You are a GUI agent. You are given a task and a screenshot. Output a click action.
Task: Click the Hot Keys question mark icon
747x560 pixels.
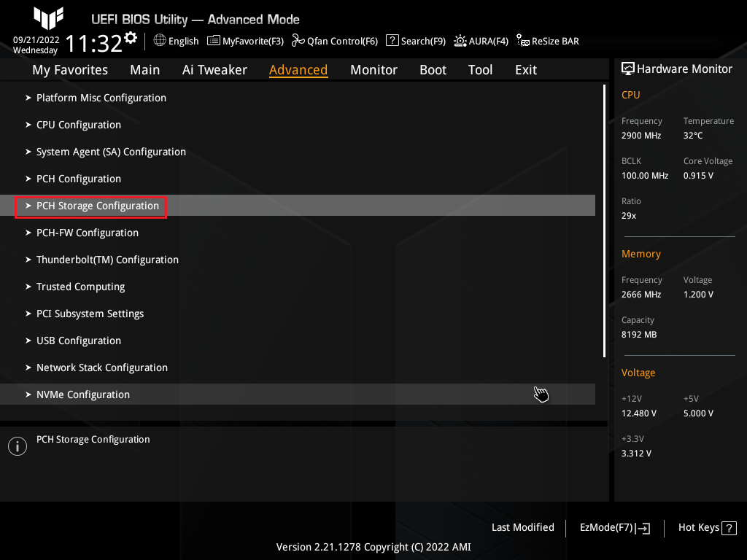(729, 528)
